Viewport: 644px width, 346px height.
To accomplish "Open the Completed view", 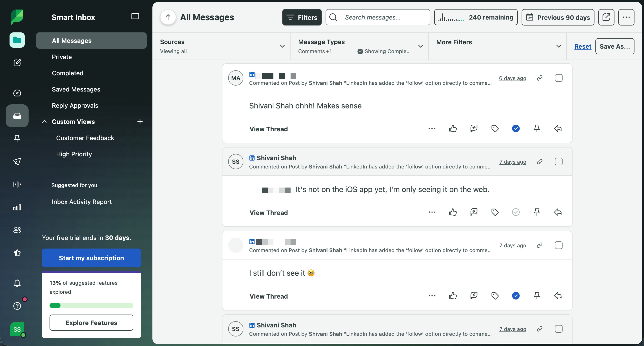I will coord(67,73).
